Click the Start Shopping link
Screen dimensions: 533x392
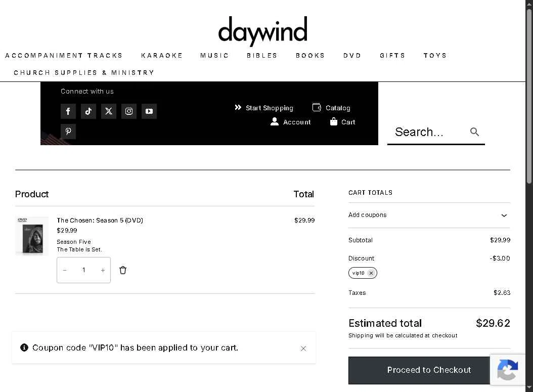[264, 108]
